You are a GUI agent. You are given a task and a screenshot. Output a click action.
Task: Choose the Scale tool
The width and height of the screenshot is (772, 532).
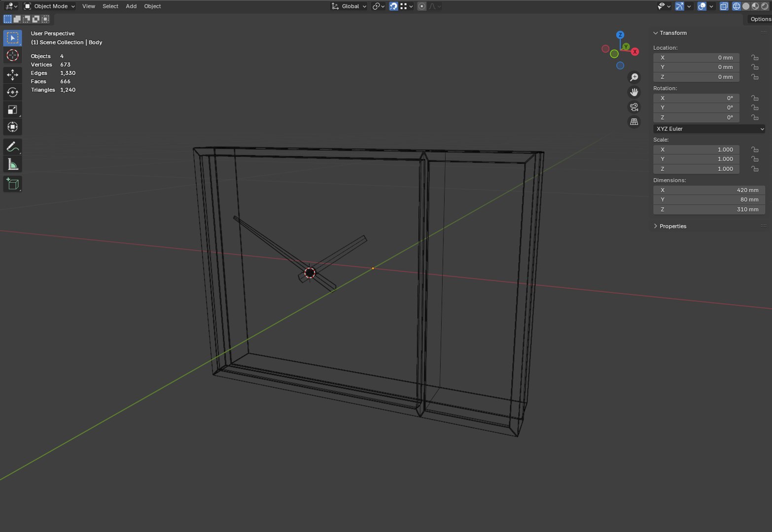(12, 109)
